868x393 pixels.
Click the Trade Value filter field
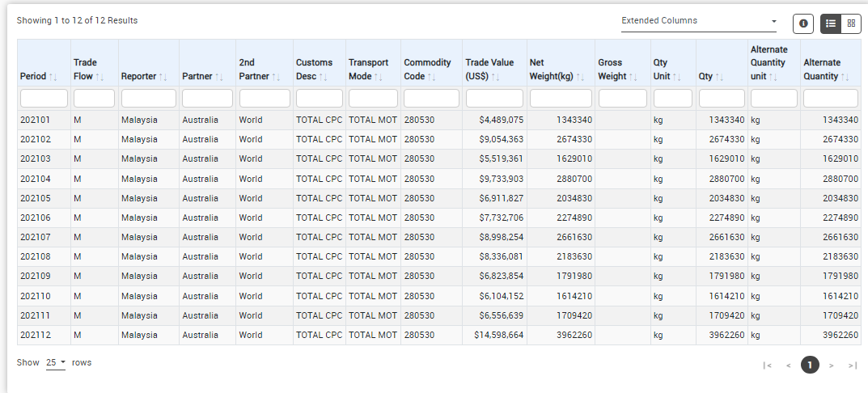tap(494, 99)
